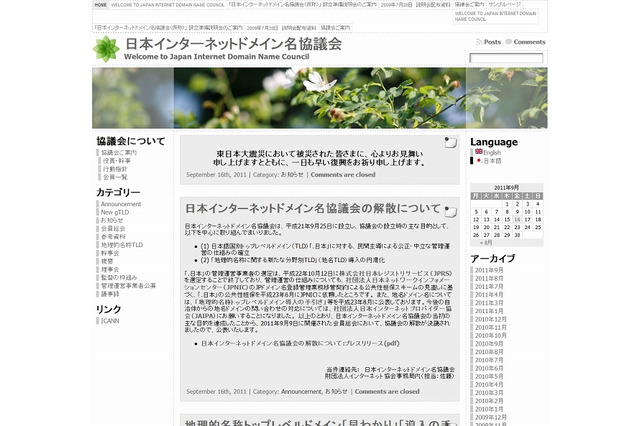Open the 2010年5月 archive
Viewport: 640px width, 426px height.
tap(489, 376)
